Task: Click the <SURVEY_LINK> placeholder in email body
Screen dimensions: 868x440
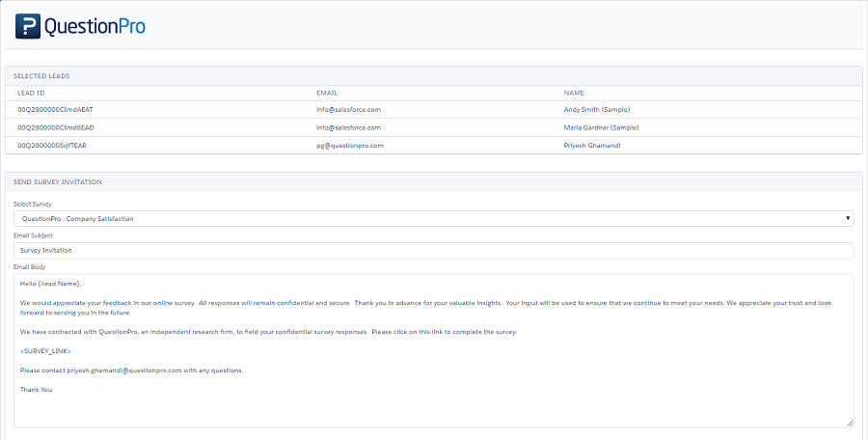Action: click(x=44, y=353)
